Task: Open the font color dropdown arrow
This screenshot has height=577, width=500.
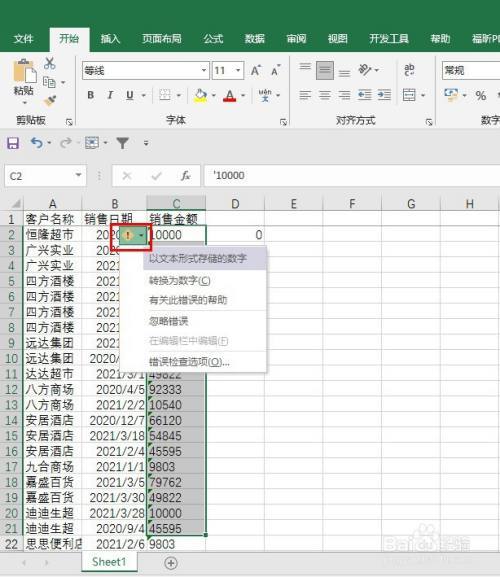Action: pos(243,96)
